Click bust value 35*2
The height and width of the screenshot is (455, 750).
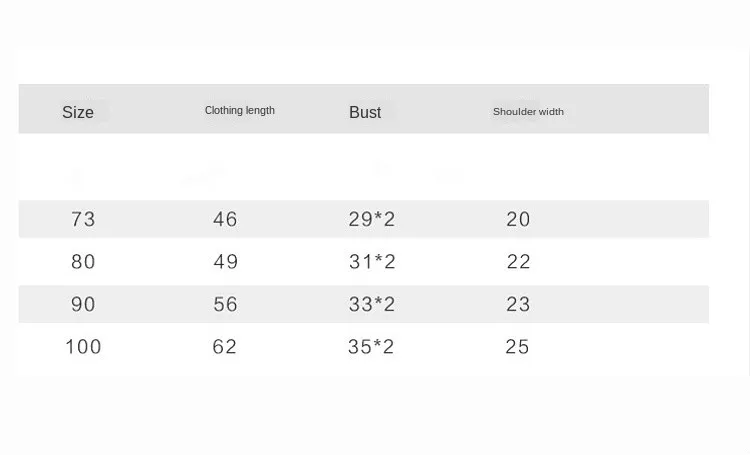coord(371,347)
